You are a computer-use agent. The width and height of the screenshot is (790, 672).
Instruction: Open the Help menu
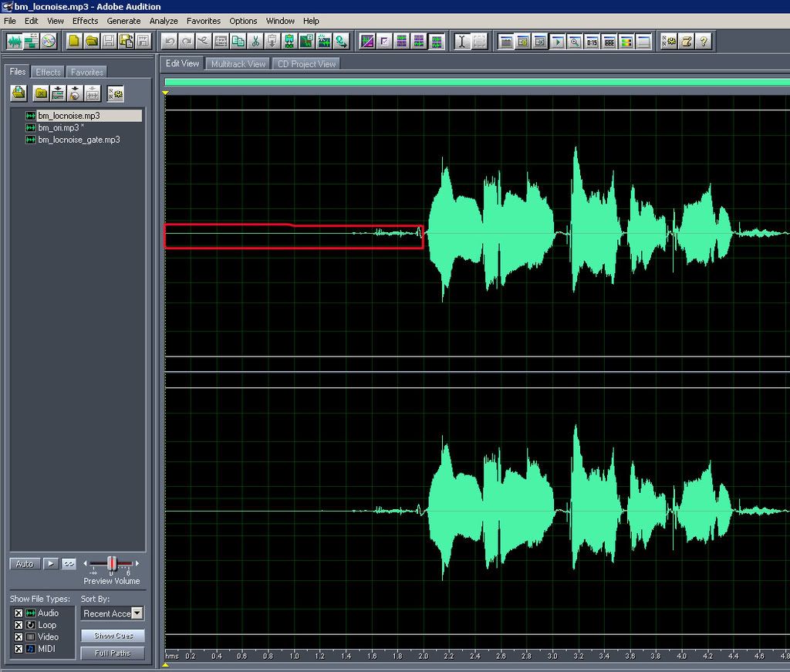pos(311,21)
